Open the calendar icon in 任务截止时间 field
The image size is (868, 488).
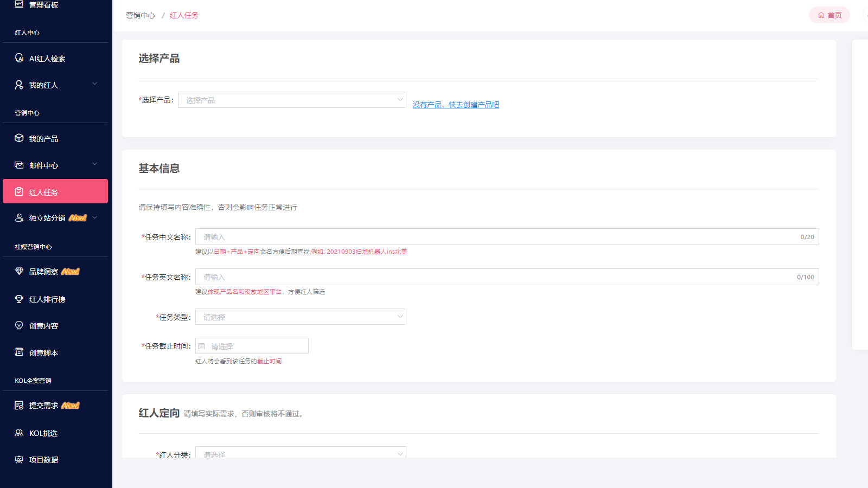tap(201, 345)
